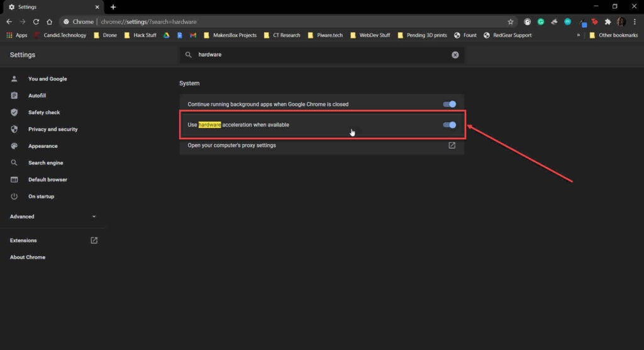644x350 pixels.
Task: Click the Settings page title
Action: point(23,55)
